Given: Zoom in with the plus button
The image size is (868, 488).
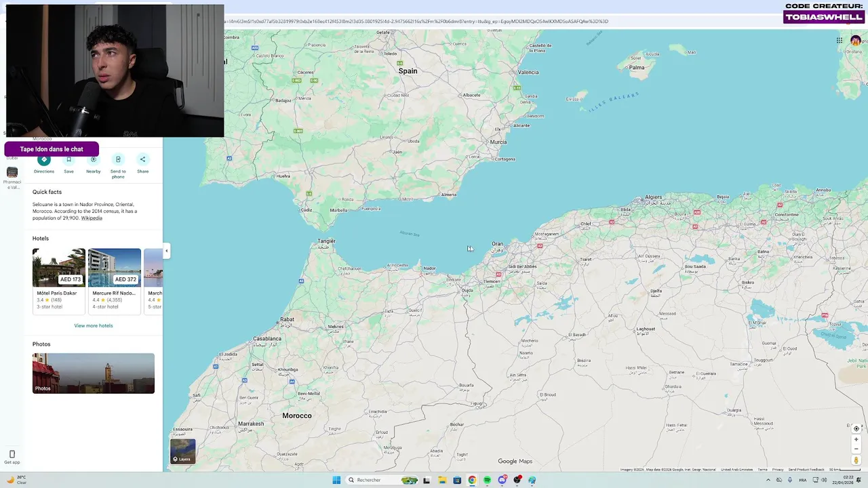Looking at the screenshot, I should [856, 439].
